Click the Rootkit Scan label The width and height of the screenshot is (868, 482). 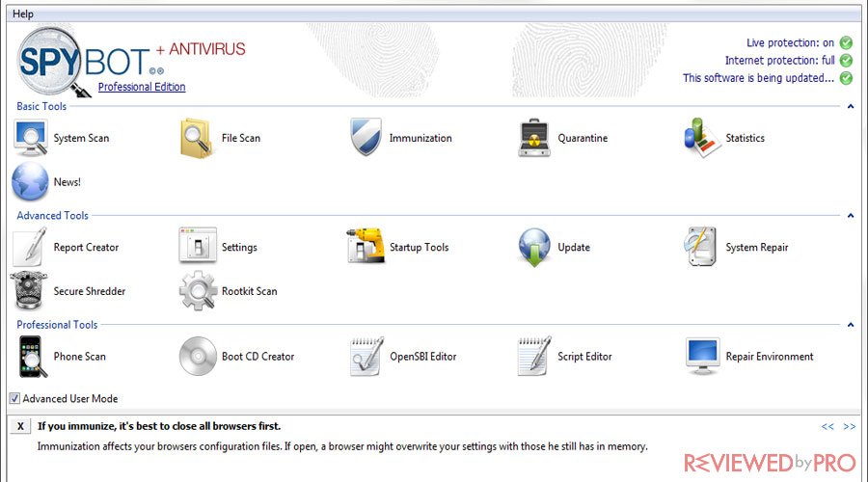pyautogui.click(x=249, y=291)
